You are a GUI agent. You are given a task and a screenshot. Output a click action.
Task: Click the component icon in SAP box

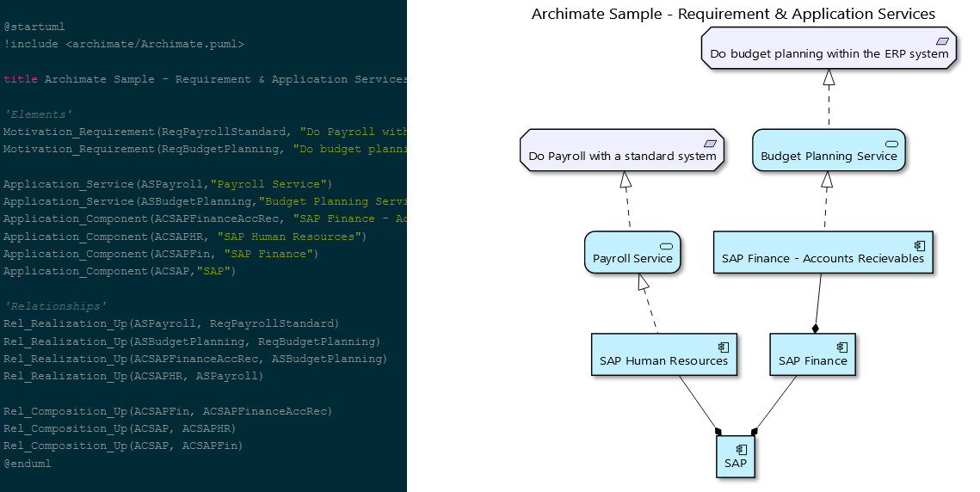click(742, 450)
